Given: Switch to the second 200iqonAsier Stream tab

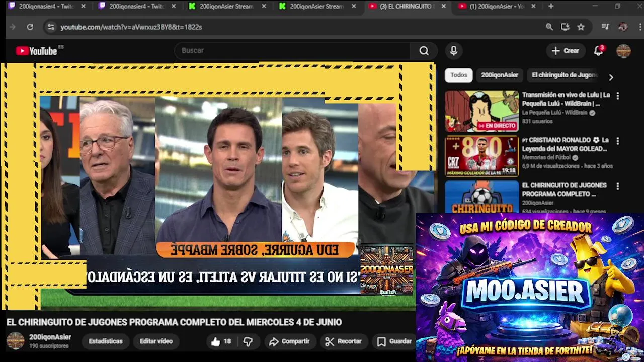Looking at the screenshot, I should click(x=317, y=6).
